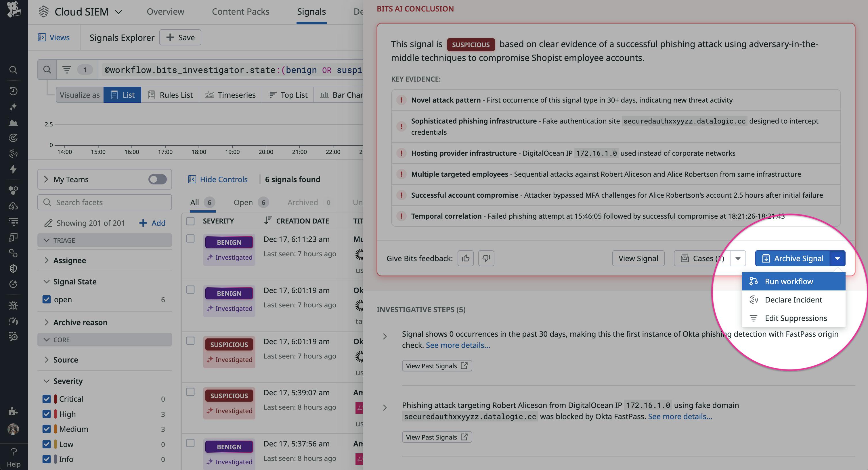Expand the Assignee facet
868x470 pixels.
coord(70,260)
